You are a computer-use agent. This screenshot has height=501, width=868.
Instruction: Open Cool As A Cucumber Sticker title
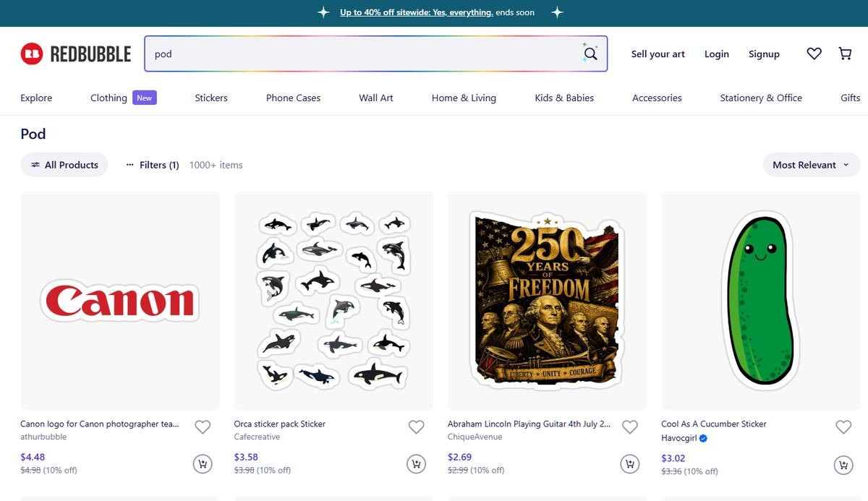(x=714, y=424)
